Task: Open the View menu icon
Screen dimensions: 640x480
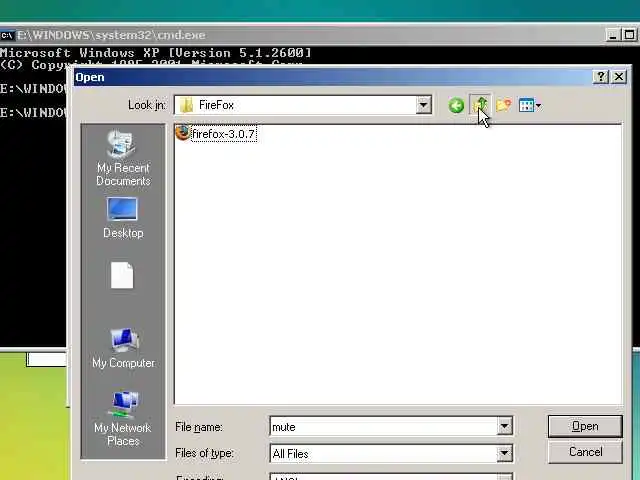Action: click(x=526, y=105)
